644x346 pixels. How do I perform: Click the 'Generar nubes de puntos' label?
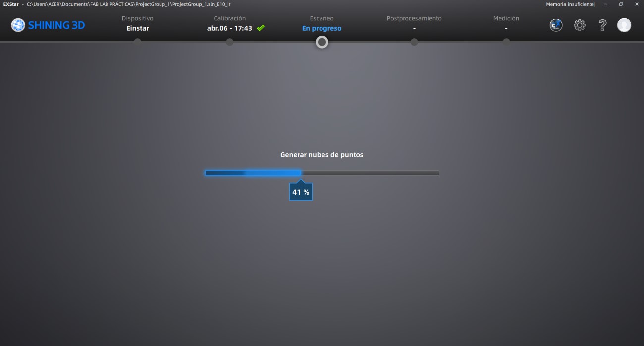(x=322, y=155)
